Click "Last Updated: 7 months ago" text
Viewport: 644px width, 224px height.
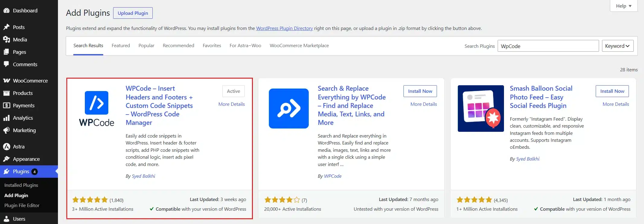coord(409,200)
